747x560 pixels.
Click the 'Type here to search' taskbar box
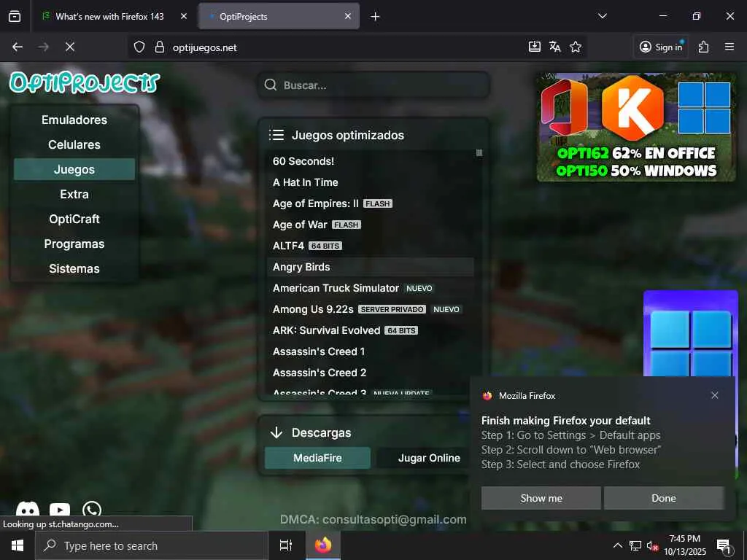(152, 545)
